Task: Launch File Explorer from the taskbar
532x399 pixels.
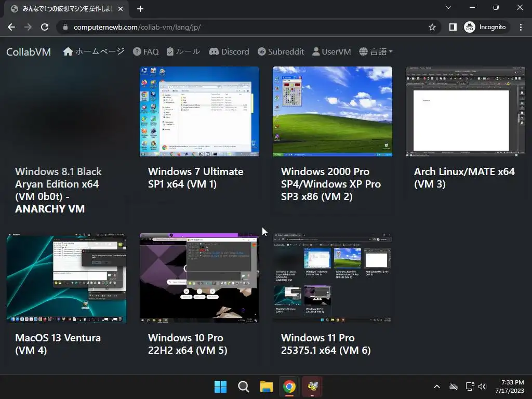Action: [x=267, y=387]
